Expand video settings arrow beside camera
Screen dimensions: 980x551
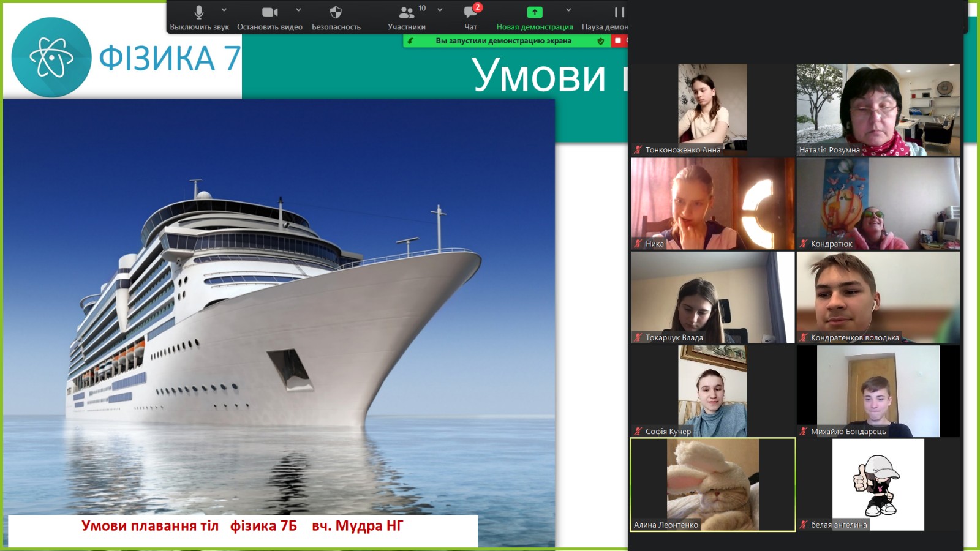[298, 10]
